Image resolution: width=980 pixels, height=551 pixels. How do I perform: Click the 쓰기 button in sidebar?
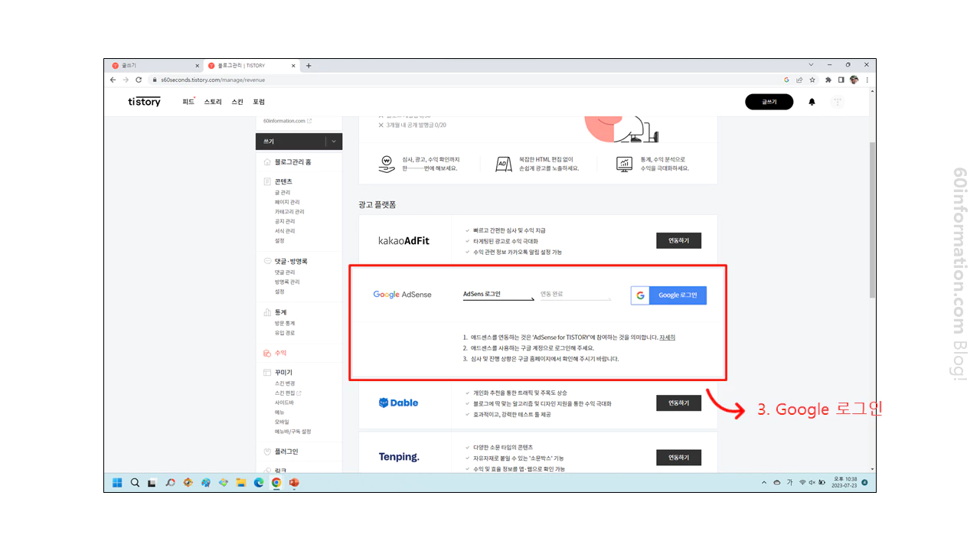tap(290, 142)
